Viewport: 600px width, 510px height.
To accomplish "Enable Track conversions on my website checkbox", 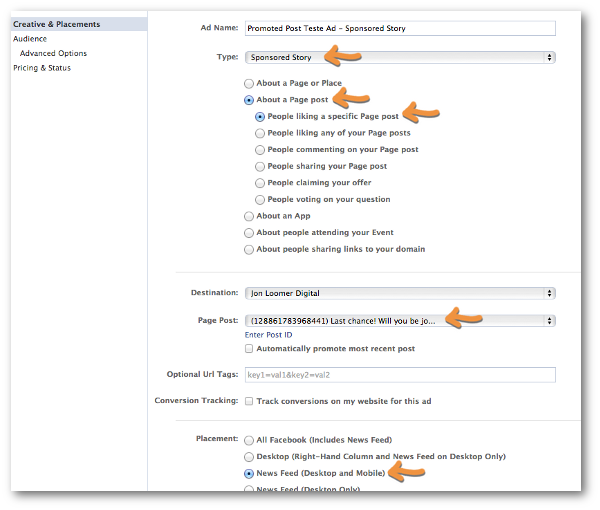I will (249, 401).
